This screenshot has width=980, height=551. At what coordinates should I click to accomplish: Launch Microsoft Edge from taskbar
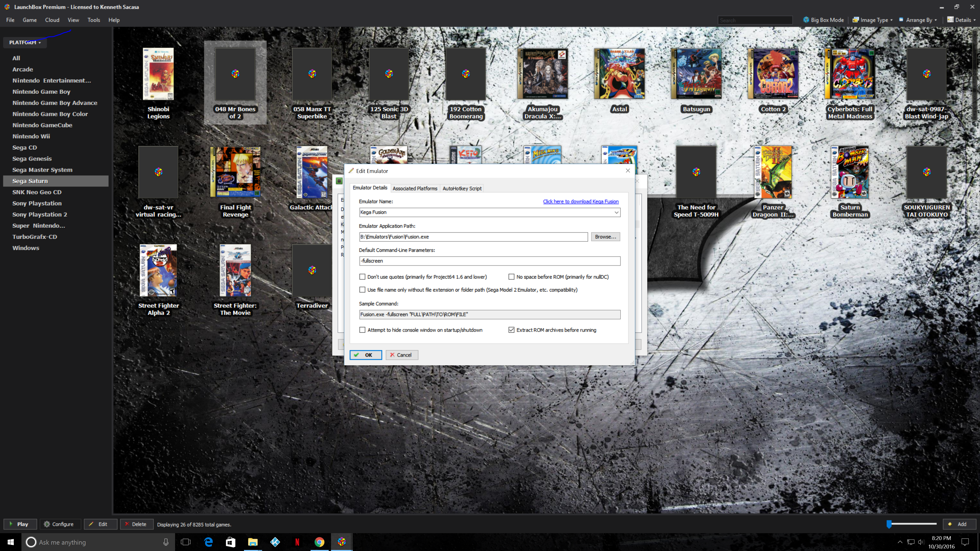click(208, 542)
